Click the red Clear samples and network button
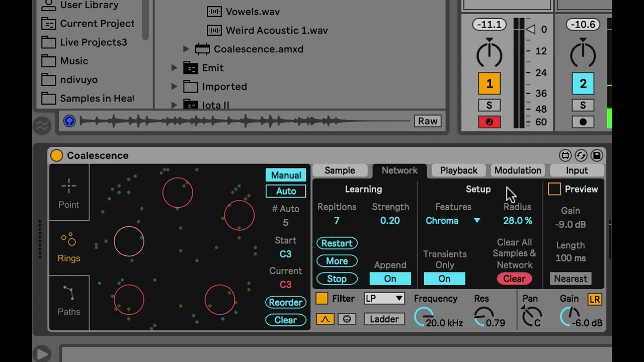The height and width of the screenshot is (362, 644). tap(514, 279)
